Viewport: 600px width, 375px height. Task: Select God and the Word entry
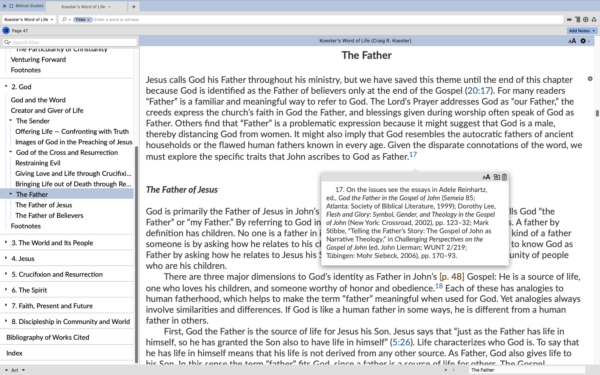(38, 100)
